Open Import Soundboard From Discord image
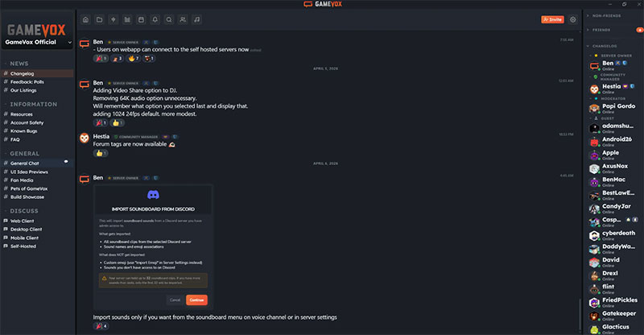Screen dimensions: 644x335 coord(153,246)
